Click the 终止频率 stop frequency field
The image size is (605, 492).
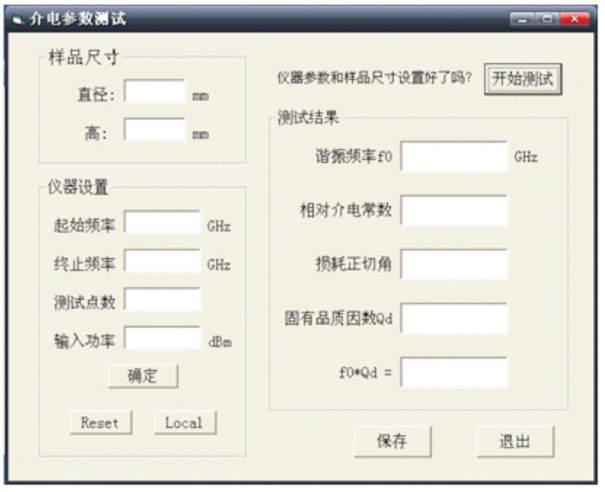(x=162, y=263)
